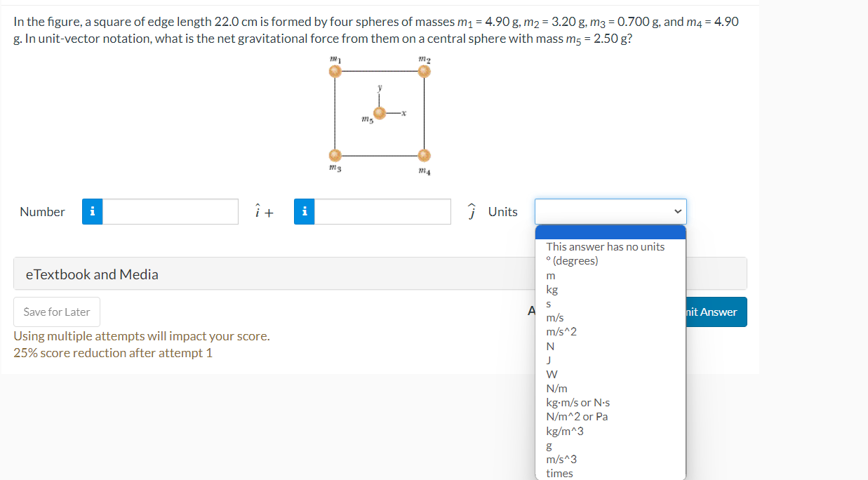The height and width of the screenshot is (480, 868).
Task: Click the Save for Later button
Action: pos(56,312)
